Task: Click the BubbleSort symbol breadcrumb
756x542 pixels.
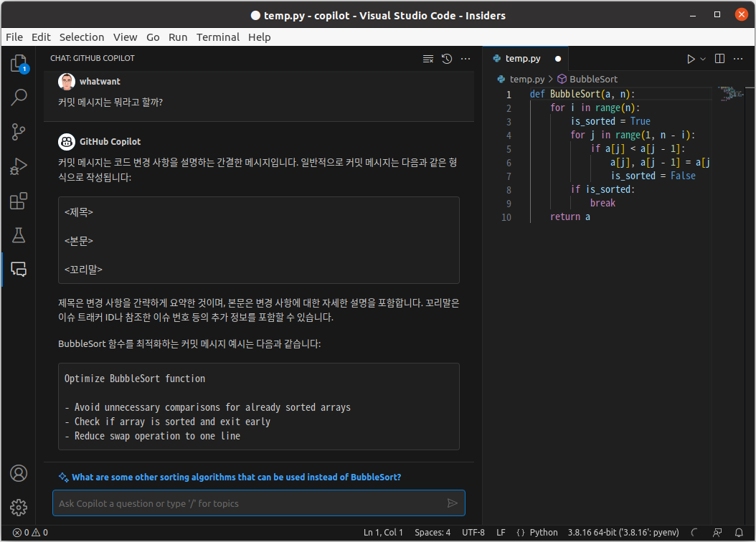Action: coord(587,79)
